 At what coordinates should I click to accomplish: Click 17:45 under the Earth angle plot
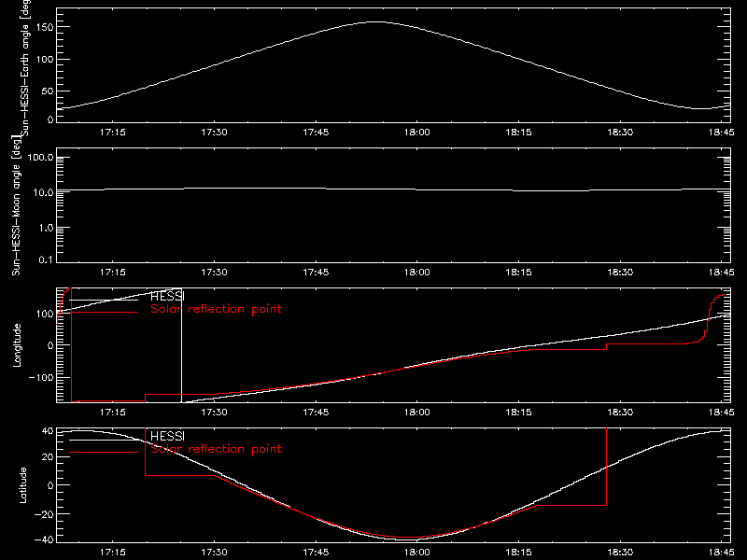click(x=316, y=133)
